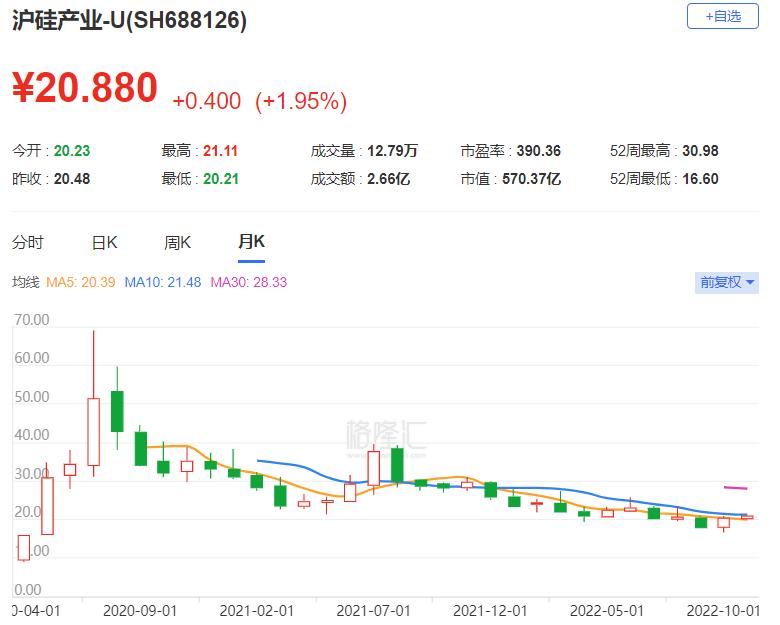Screen dimensions: 780x625
Task: Click the percentage change (+1.95%)
Action: tap(301, 101)
